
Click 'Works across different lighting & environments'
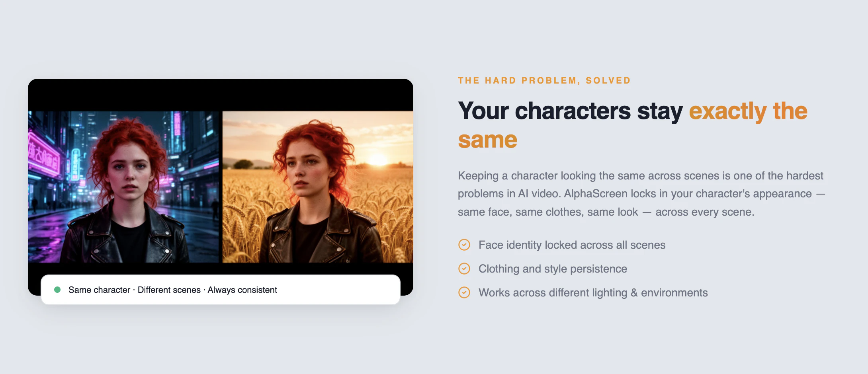593,292
